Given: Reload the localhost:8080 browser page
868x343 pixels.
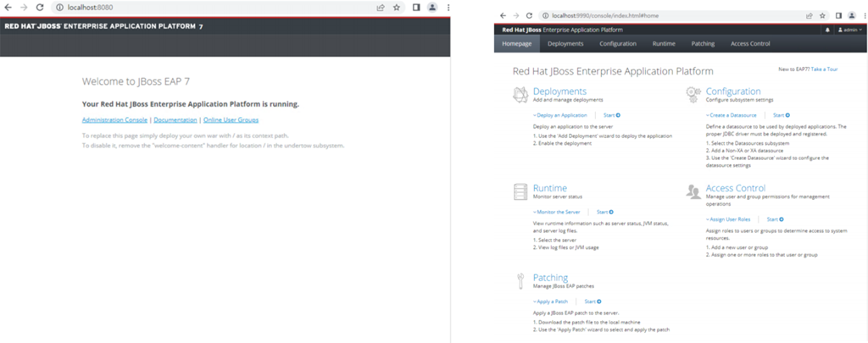Looking at the screenshot, I should pos(39,8).
